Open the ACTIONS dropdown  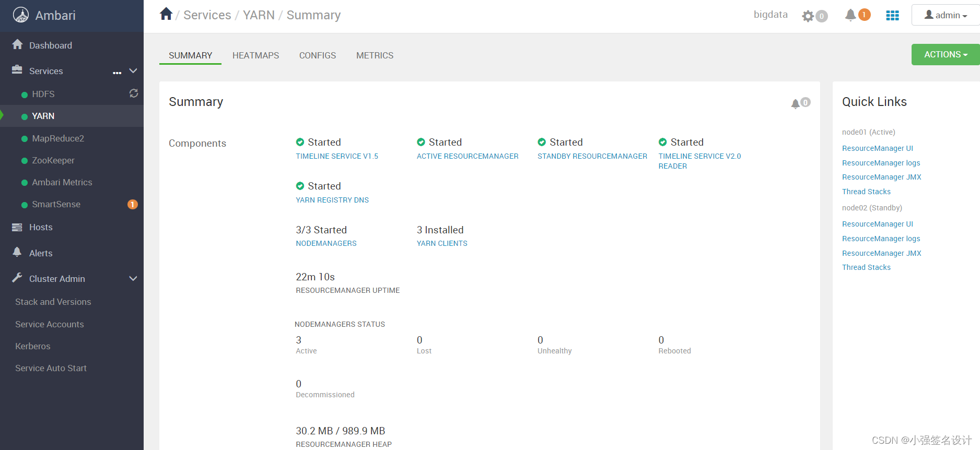946,54
